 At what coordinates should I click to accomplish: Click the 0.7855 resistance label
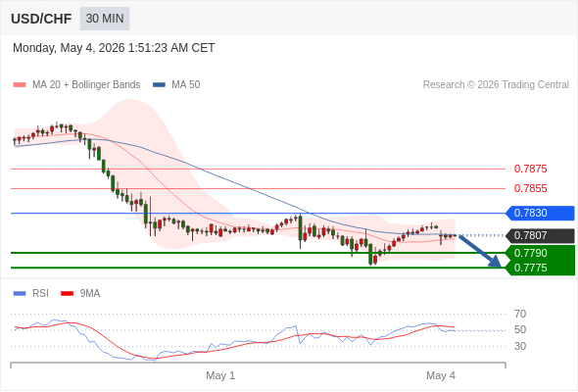coord(530,188)
